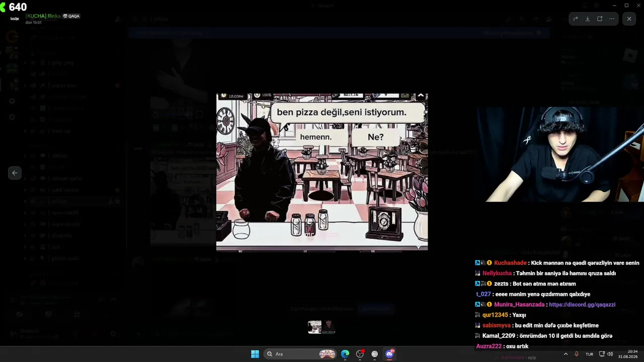Click the qur12345 username in stream chat
This screenshot has height=362, width=644.
[495, 315]
